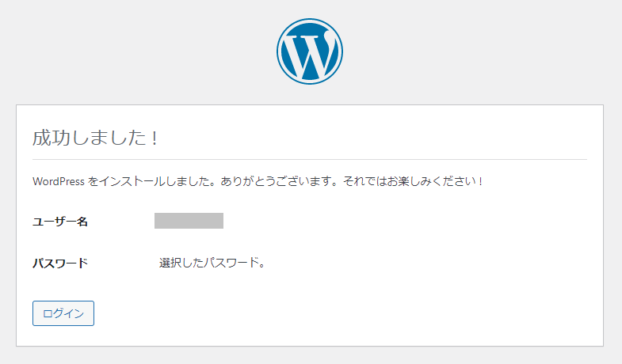Click the divider line under the heading
The height and width of the screenshot is (364, 622).
309,159
